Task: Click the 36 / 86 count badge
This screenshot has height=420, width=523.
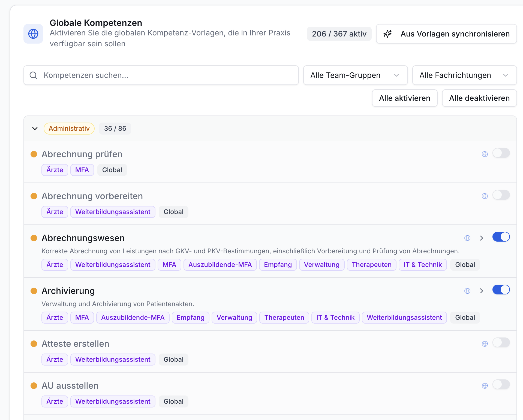Action: click(115, 129)
